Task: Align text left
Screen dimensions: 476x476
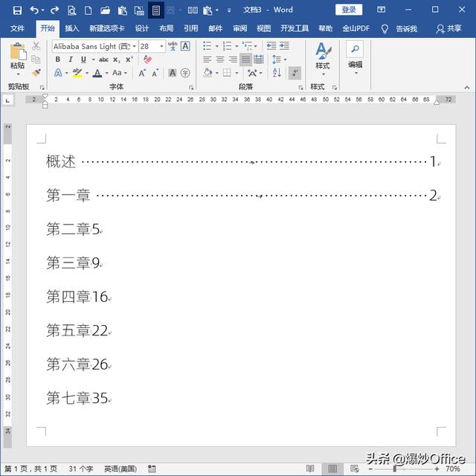Action: 208,59
